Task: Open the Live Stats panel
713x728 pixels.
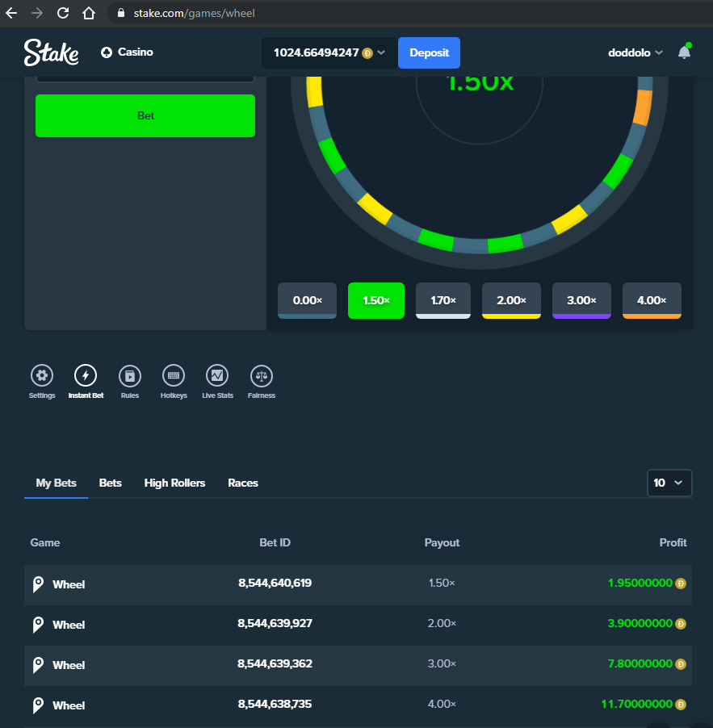Action: (x=217, y=375)
